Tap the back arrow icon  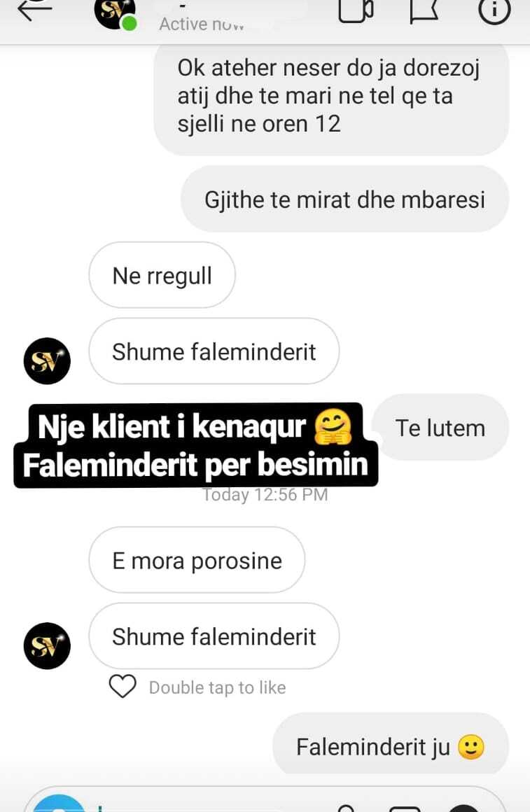point(35,9)
